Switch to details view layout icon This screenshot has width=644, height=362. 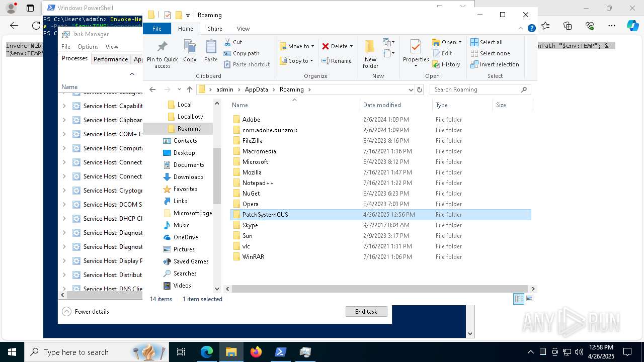[519, 299]
